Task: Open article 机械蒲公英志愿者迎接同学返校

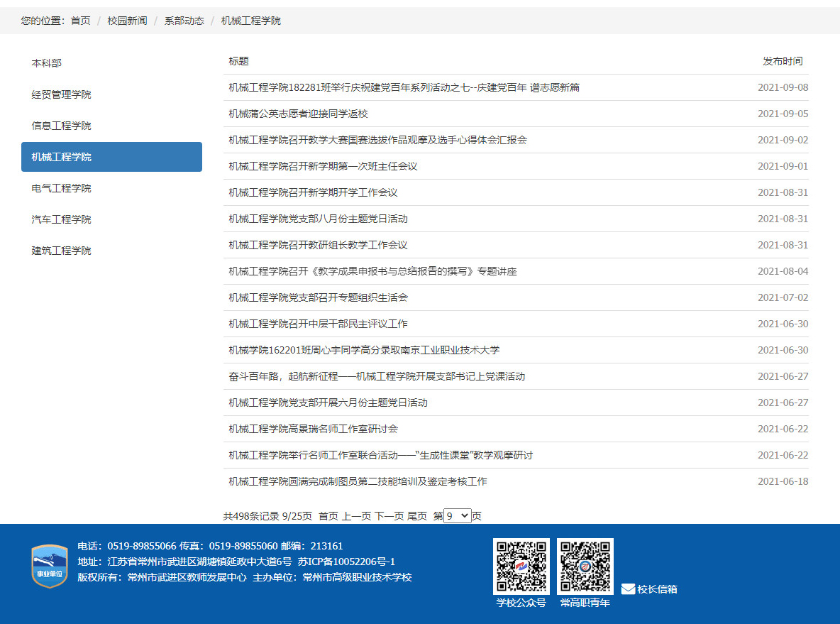Action: (298, 114)
